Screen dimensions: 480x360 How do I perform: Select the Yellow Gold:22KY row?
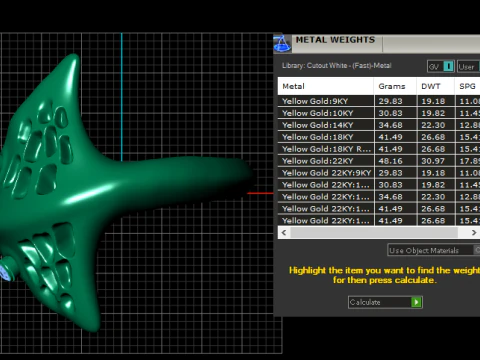[x=379, y=161]
